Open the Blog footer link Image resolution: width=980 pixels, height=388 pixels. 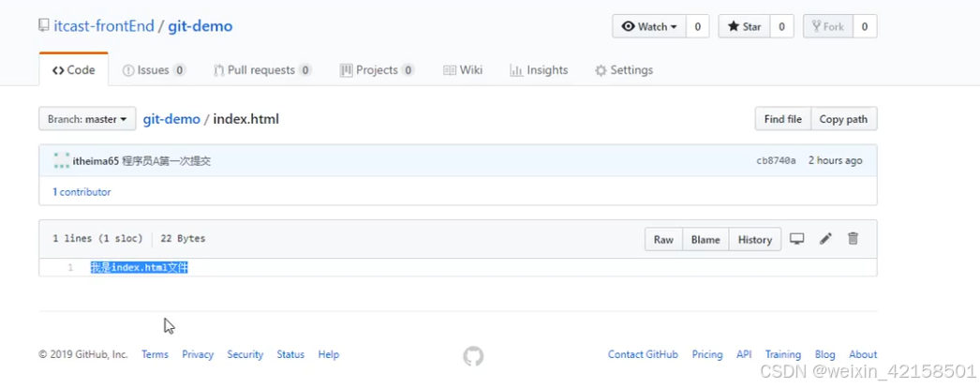pos(825,354)
